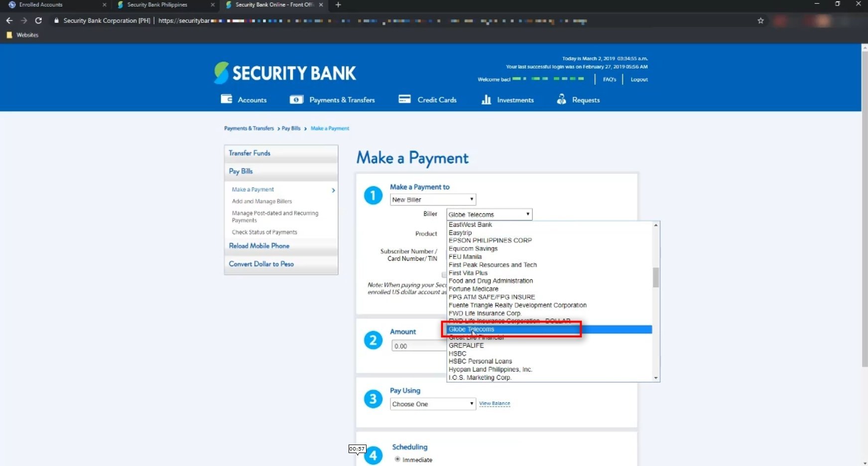The image size is (868, 466).
Task: Click the View Balance link
Action: click(x=495, y=403)
